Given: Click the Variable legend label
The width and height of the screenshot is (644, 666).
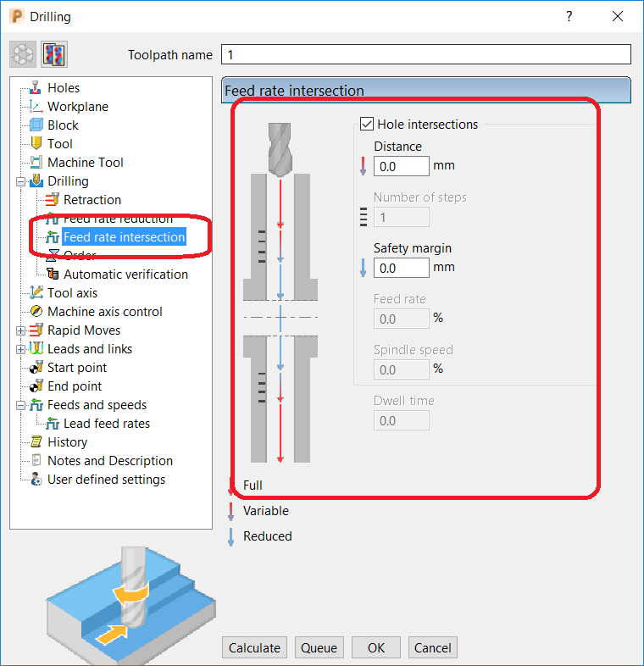Looking at the screenshot, I should point(266,511).
